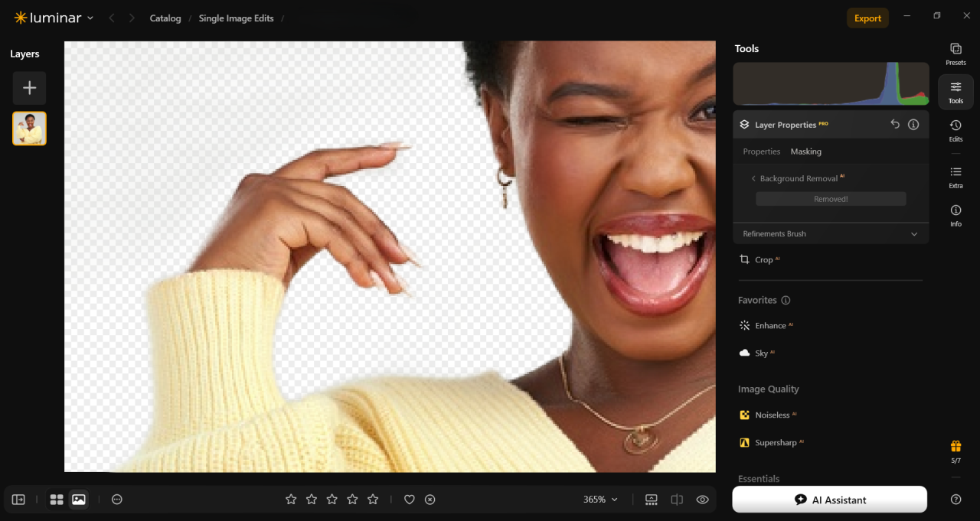Collapse the Layer Properties header
Screen dimensions: 980x521
pyautogui.click(x=831, y=124)
